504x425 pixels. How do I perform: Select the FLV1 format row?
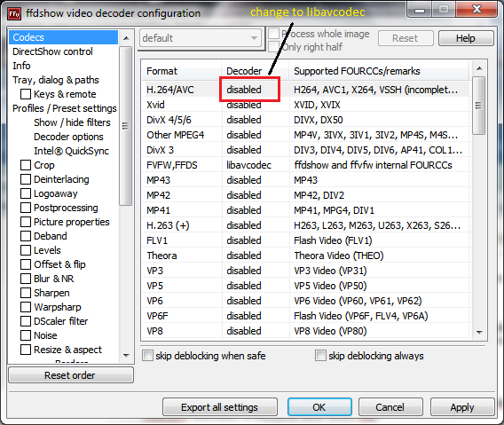pyautogui.click(x=305, y=240)
